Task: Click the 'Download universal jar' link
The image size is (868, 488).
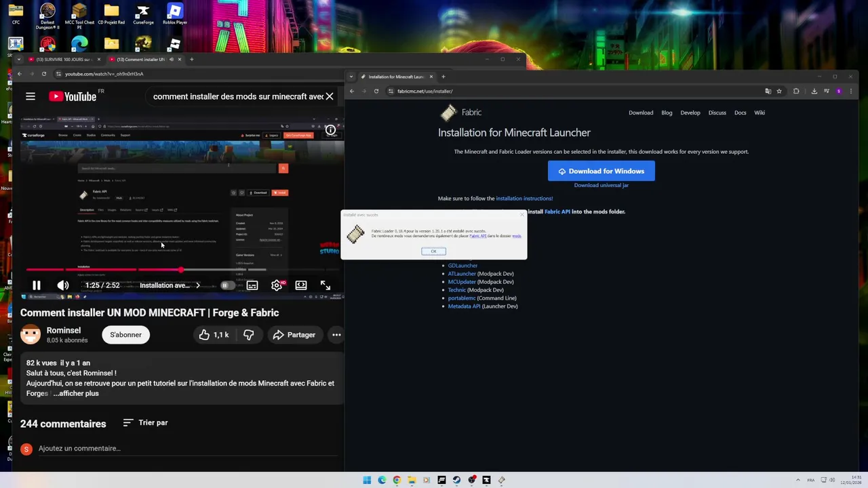Action: (601, 185)
